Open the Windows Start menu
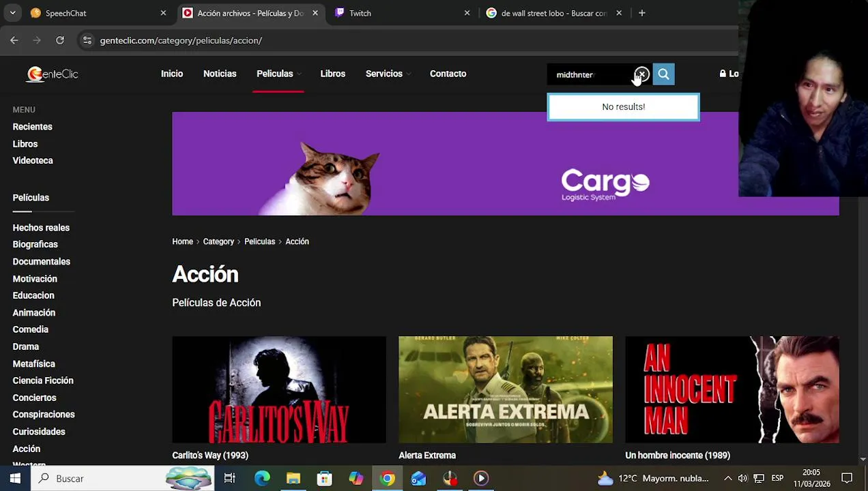The image size is (868, 491). (15, 478)
